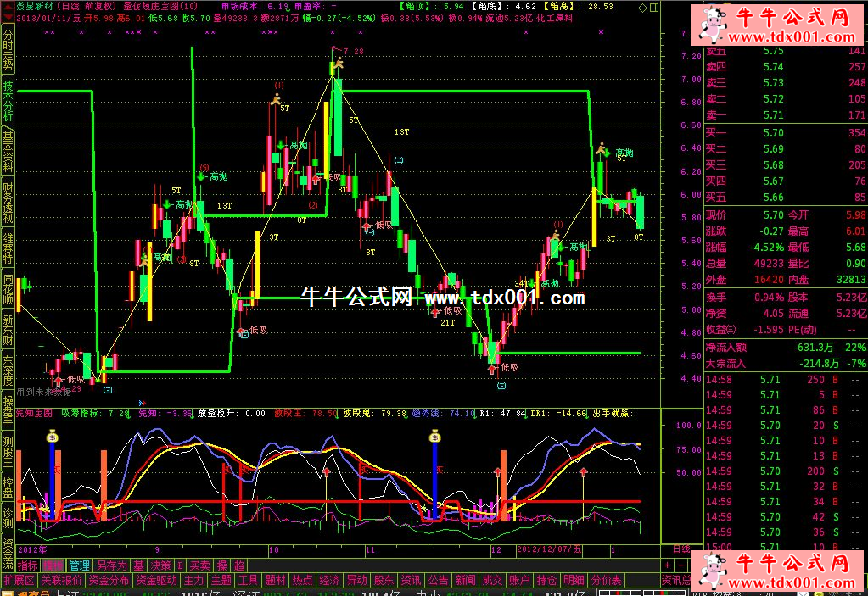Viewport: 868px width, 596px height.
Task: Click the runner icon at the 7.28 peak
Action: [x=338, y=63]
